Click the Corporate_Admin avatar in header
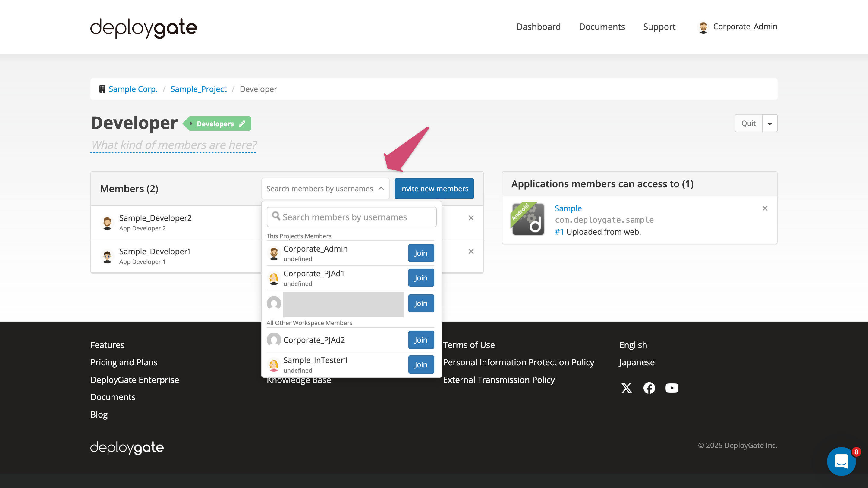 tap(704, 27)
